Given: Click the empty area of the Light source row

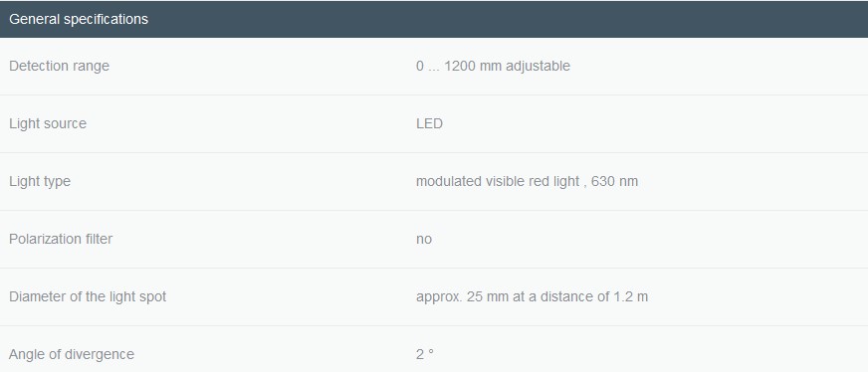Looking at the screenshot, I should (653, 123).
